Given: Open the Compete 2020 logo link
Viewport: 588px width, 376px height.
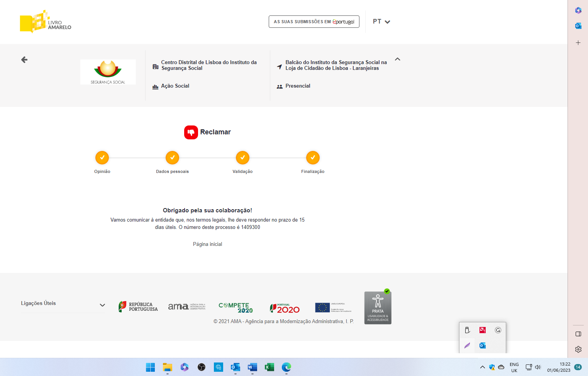Looking at the screenshot, I should [236, 307].
